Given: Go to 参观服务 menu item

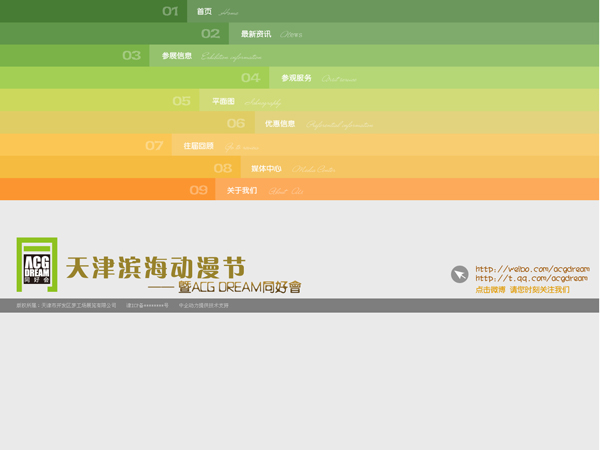Looking at the screenshot, I should (319, 78).
